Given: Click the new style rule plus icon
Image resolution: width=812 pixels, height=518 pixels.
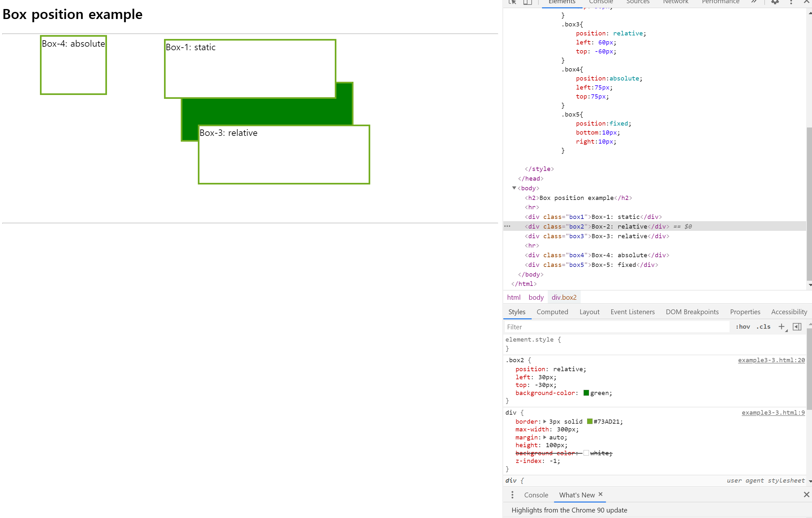Looking at the screenshot, I should pos(781,326).
